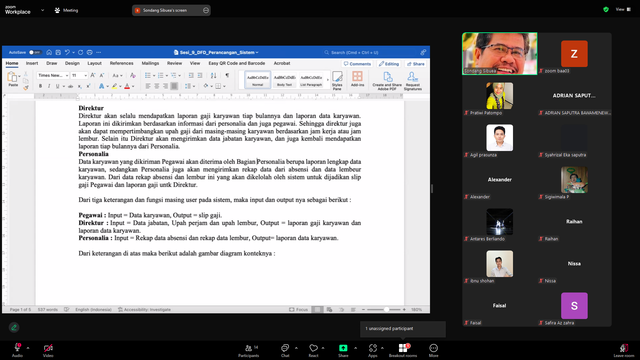Viewport: 640px width, 360px height.
Task: Select the Normal style
Action: [258, 80]
